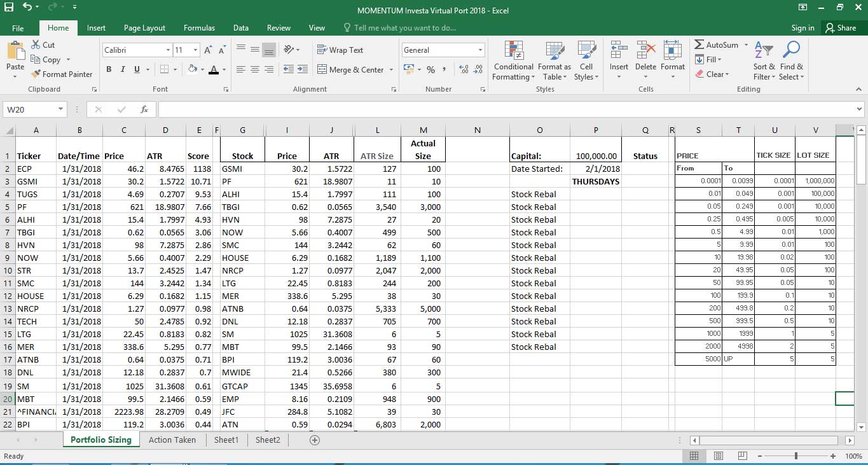Image resolution: width=868 pixels, height=465 pixels.
Task: Click the Format cells icon
Action: [673, 51]
